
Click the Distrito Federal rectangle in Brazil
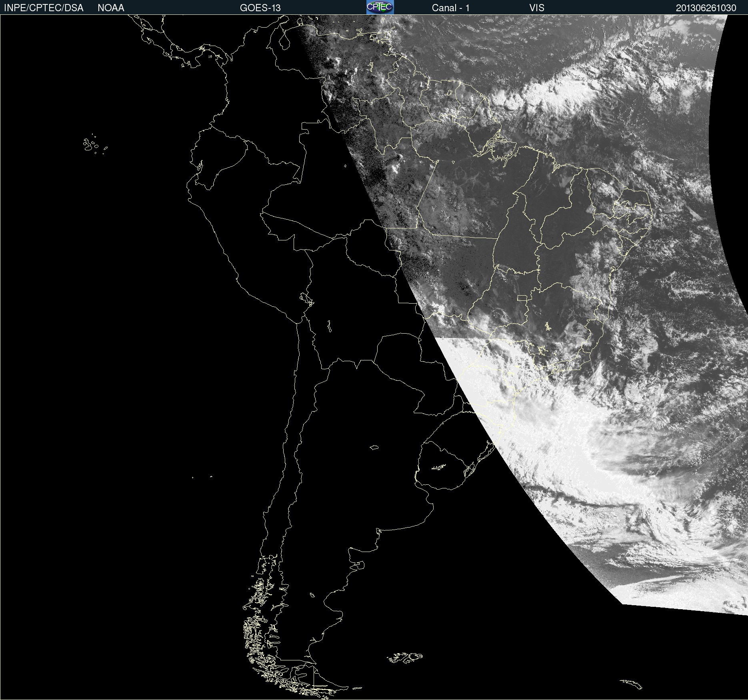click(522, 298)
